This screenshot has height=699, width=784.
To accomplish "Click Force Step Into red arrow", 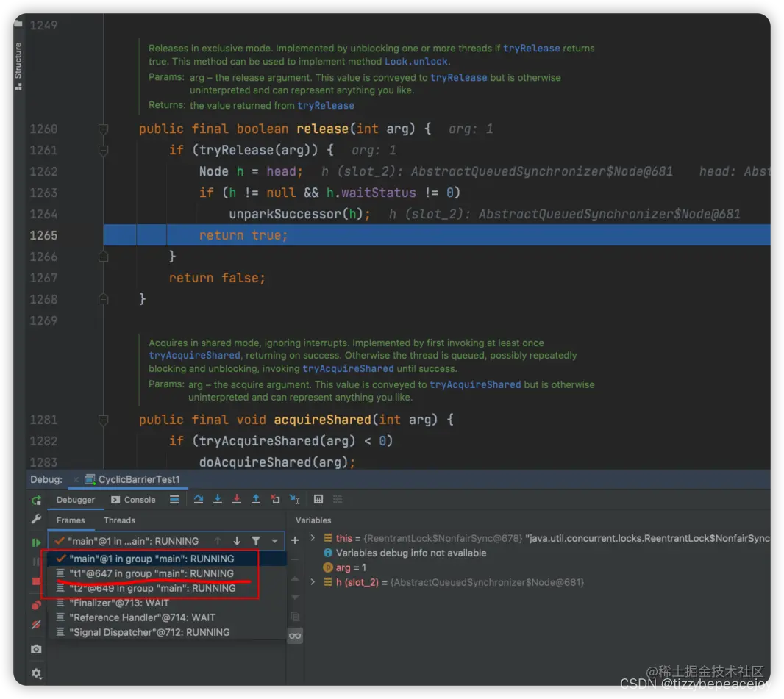I will (237, 500).
